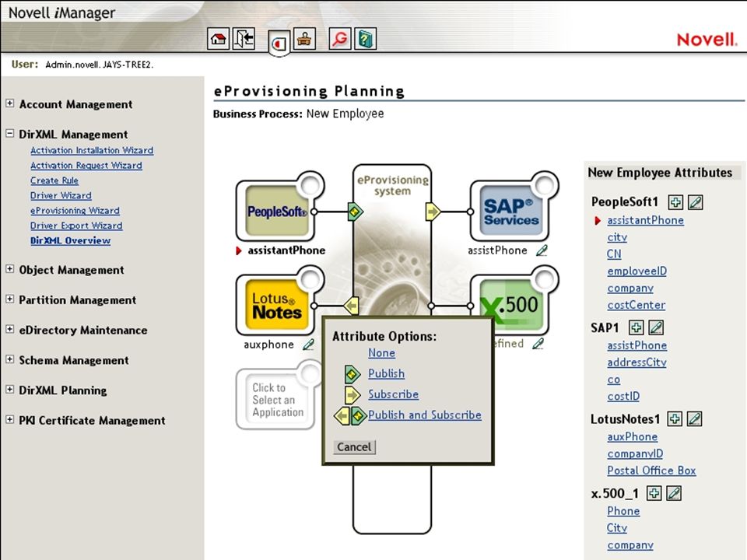Select the Postal Office Box attribute link
Image resolution: width=747 pixels, height=560 pixels.
pos(651,471)
